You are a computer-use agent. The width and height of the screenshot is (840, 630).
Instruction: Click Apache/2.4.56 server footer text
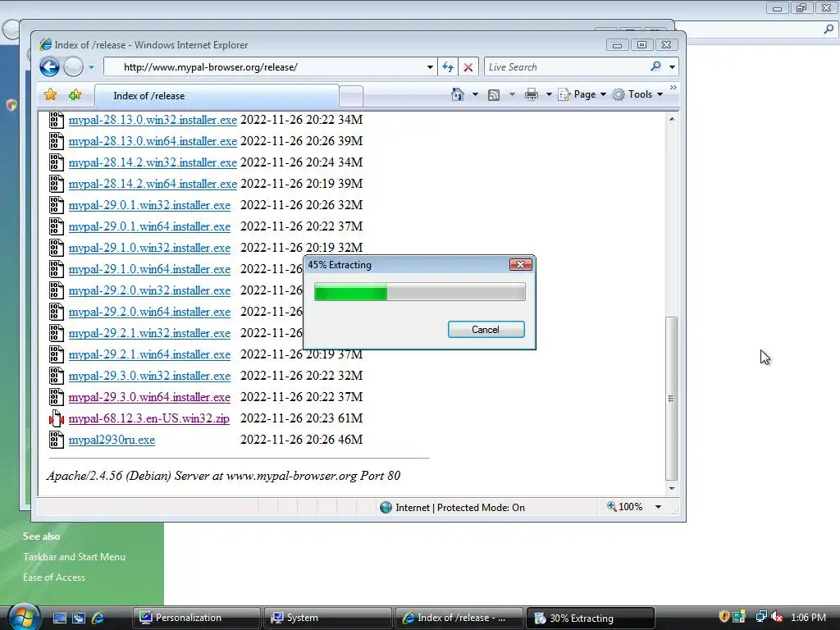click(223, 476)
